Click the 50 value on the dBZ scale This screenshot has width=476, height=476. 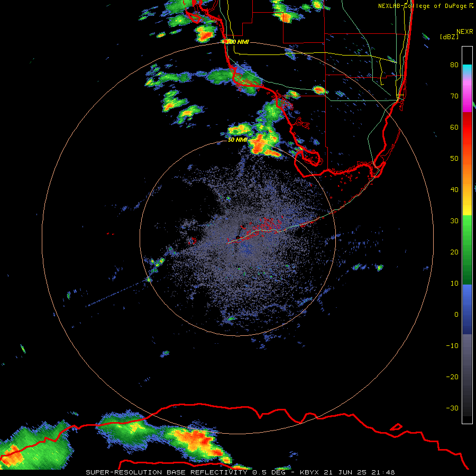click(x=454, y=159)
